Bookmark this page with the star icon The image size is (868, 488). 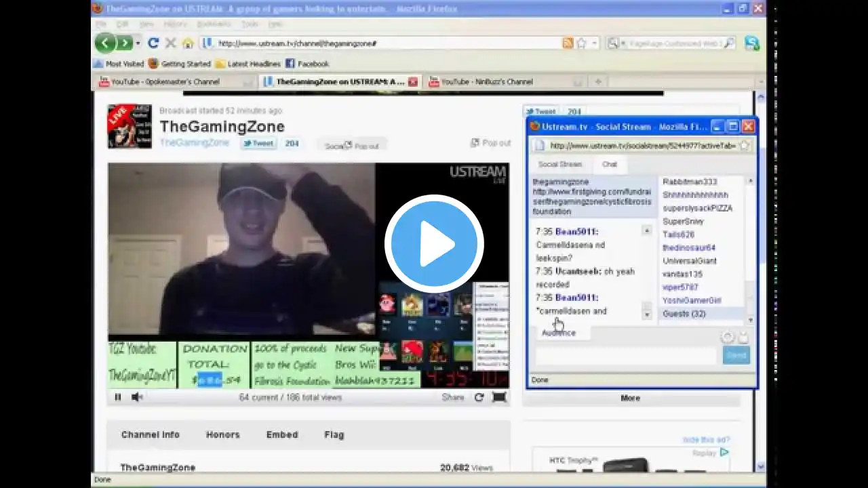tap(581, 43)
